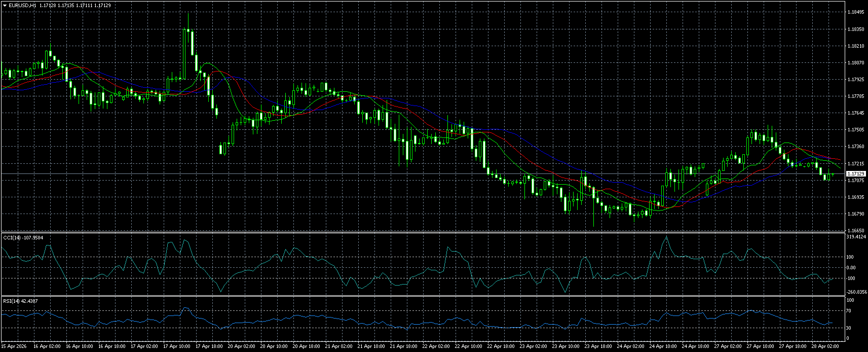Click the high price 1.17135 in chart title
The width and height of the screenshot is (868, 352).
pyautogui.click(x=66, y=5)
